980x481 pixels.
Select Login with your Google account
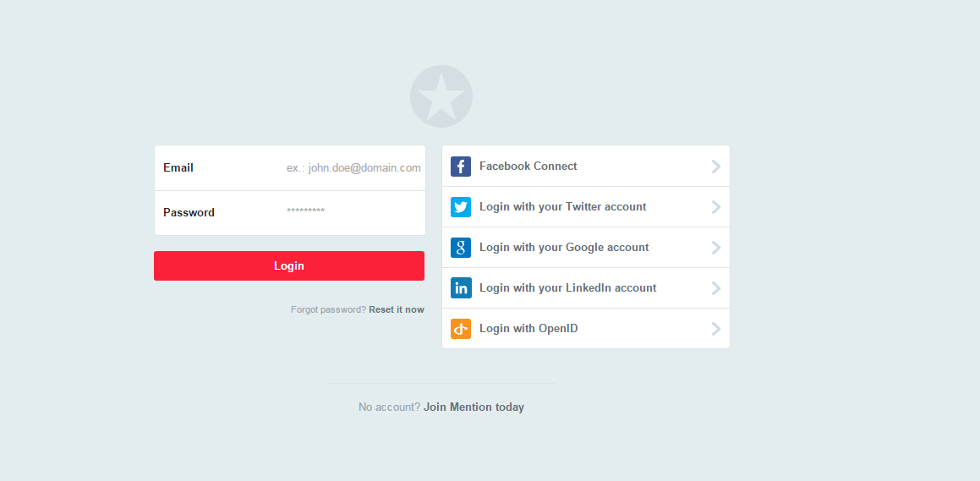click(564, 248)
